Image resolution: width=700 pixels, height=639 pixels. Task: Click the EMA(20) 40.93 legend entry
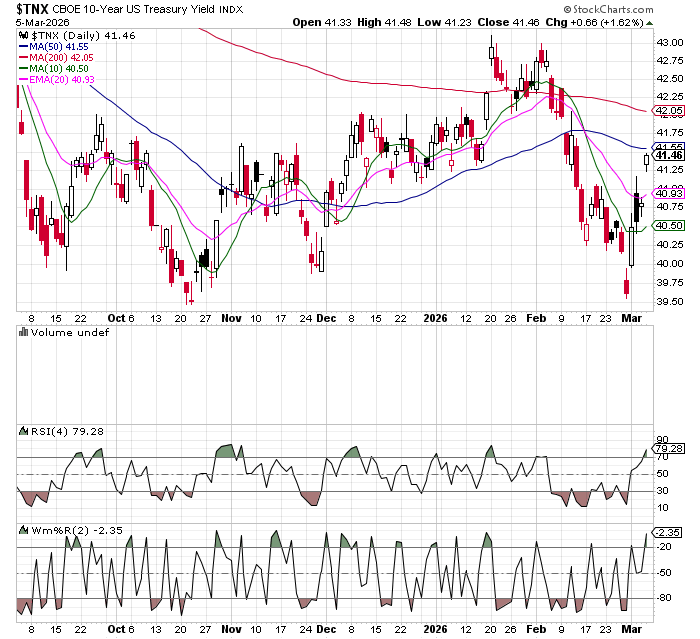coord(62,79)
